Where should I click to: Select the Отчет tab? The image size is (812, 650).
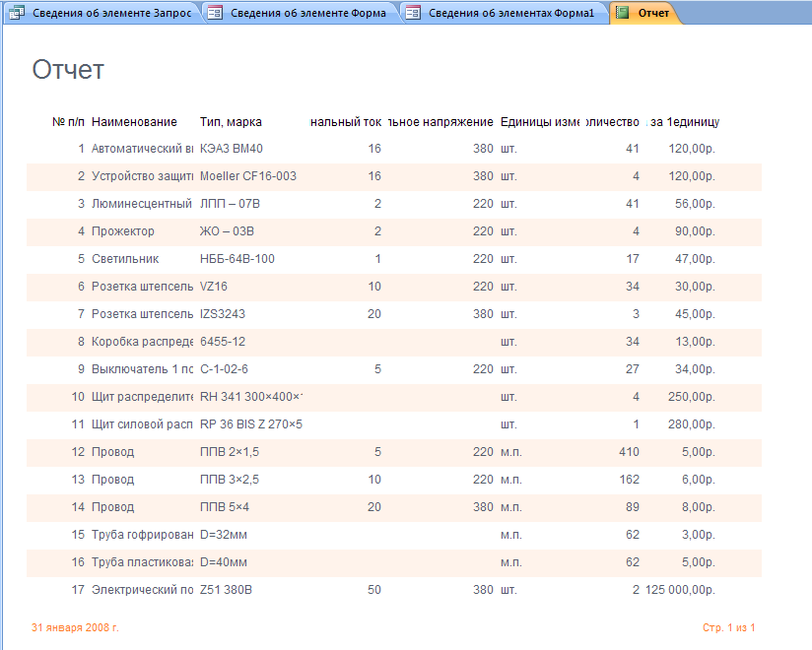[644, 13]
